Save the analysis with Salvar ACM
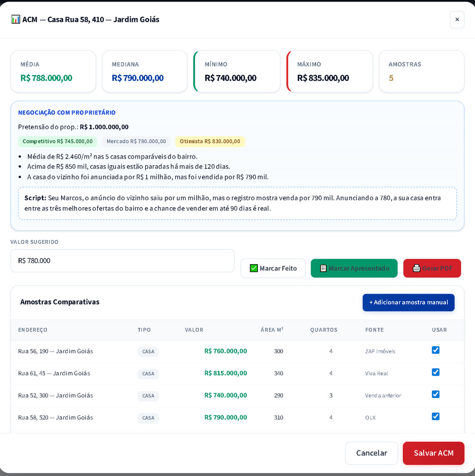The width and height of the screenshot is (475, 476). (433, 453)
